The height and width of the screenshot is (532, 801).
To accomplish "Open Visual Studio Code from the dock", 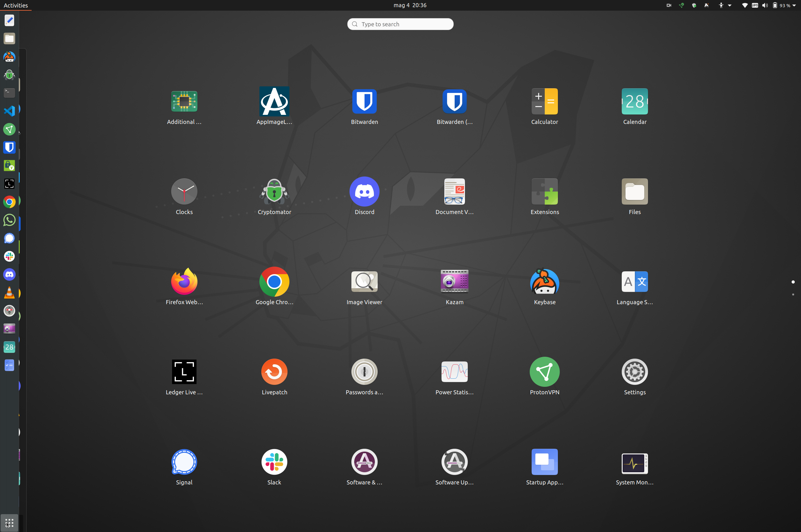I will point(9,111).
